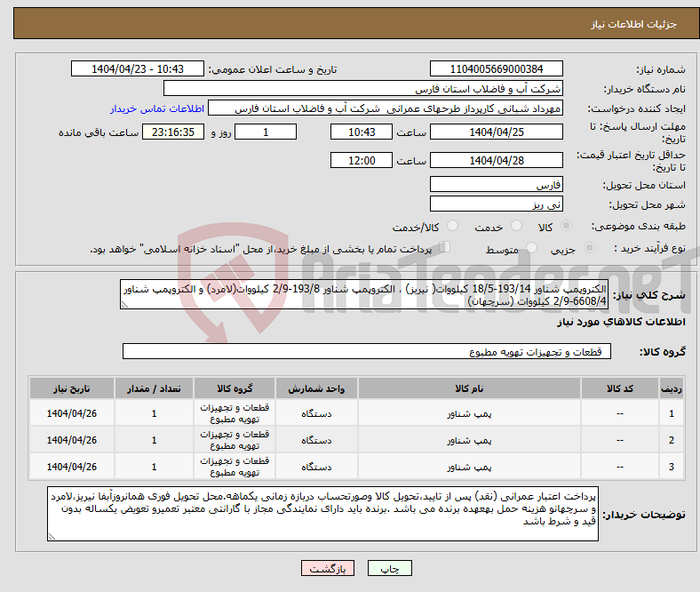Click the شماره نیاز number field
Screen dimensions: 700x592
click(x=496, y=68)
